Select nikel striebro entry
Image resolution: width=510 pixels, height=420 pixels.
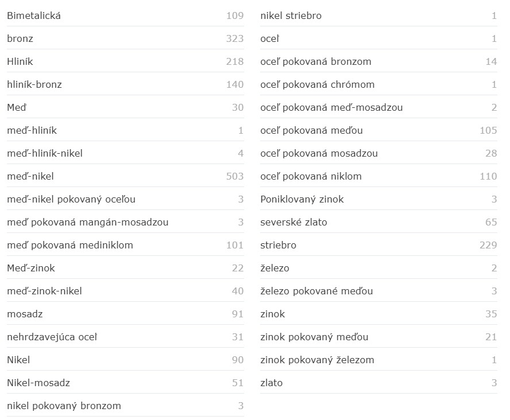coord(291,15)
